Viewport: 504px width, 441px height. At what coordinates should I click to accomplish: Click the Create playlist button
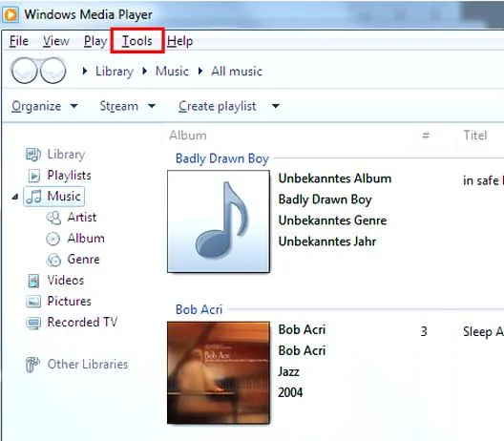click(x=218, y=106)
